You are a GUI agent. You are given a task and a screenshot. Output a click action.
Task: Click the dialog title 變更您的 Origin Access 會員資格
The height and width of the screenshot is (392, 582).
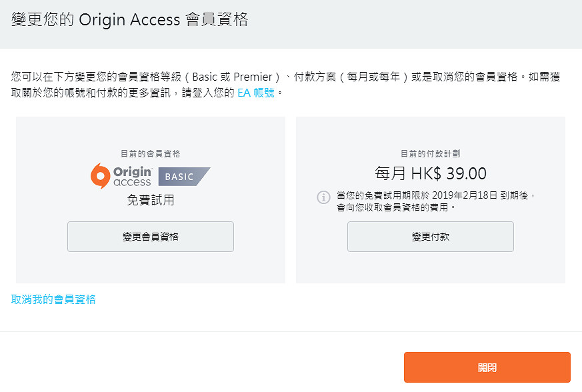[129, 19]
